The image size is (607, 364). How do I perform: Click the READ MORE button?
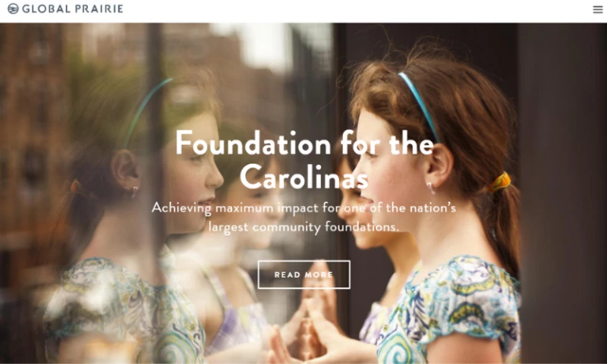click(x=304, y=275)
